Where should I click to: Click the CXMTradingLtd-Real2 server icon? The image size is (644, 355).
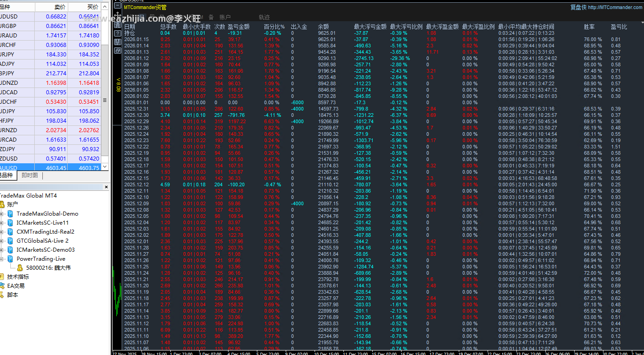click(x=10, y=232)
